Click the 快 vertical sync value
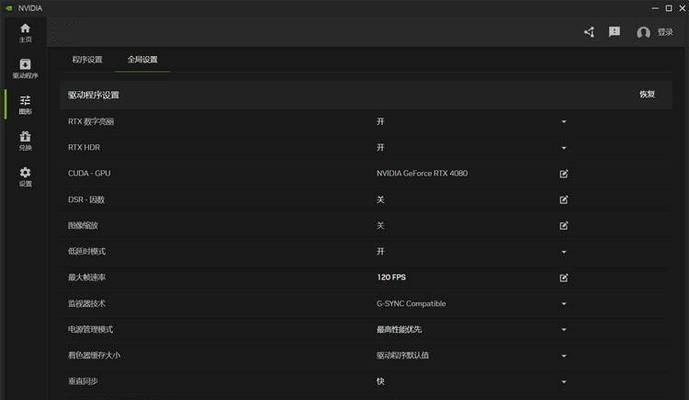 click(381, 381)
